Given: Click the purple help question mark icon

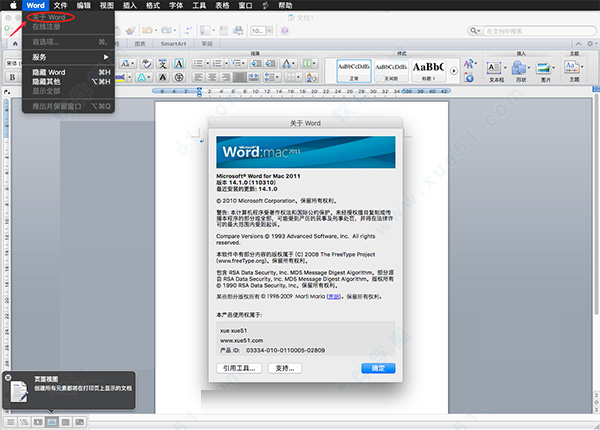Looking at the screenshot, I should click(285, 31).
